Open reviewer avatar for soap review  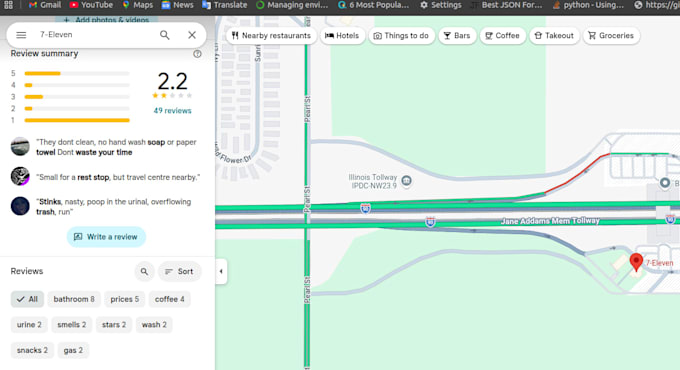pos(20,147)
